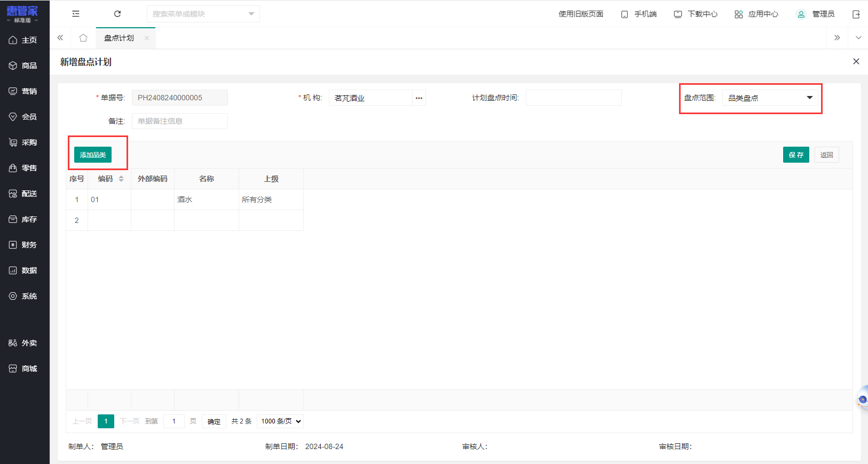The width and height of the screenshot is (868, 464).
Task: Click the 名称 column header
Action: (x=207, y=179)
